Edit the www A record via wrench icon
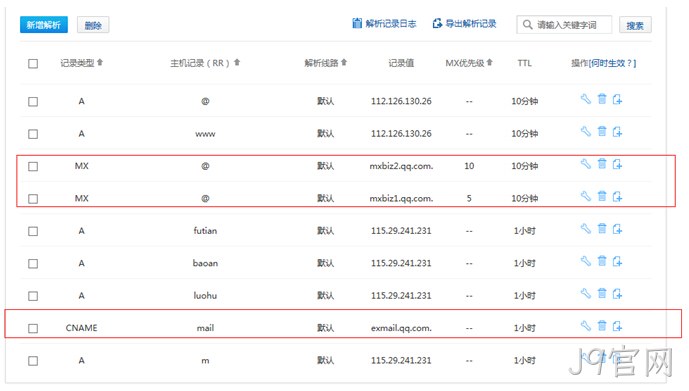Viewport: 689px width, 391px height. [x=586, y=131]
